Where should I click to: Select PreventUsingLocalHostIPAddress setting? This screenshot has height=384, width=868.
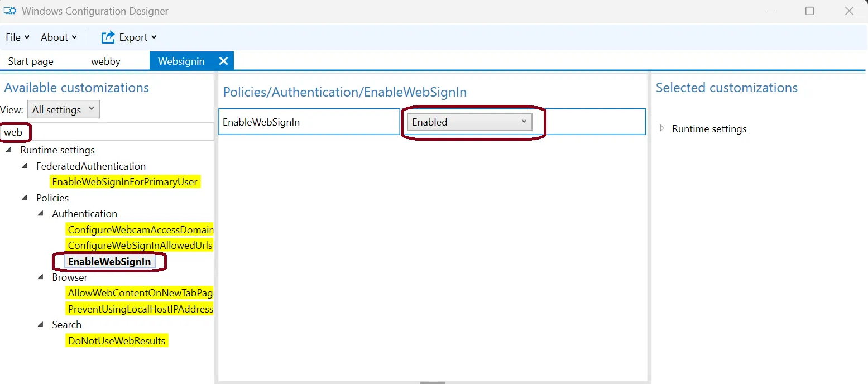pyautogui.click(x=140, y=309)
